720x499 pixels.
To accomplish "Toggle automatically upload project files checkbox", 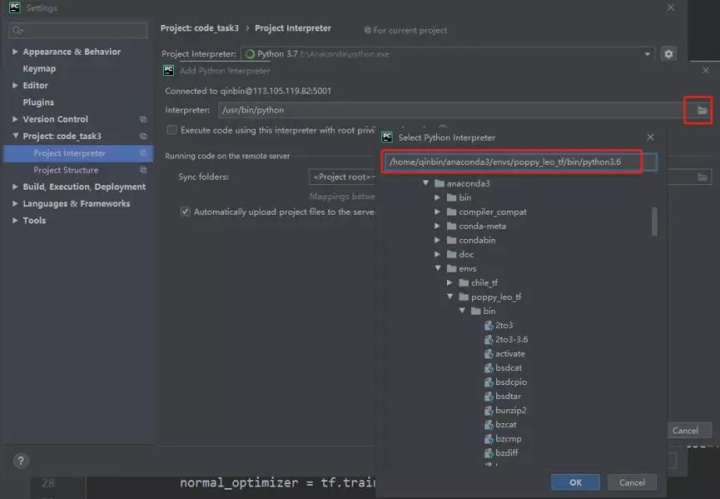I will coord(185,212).
